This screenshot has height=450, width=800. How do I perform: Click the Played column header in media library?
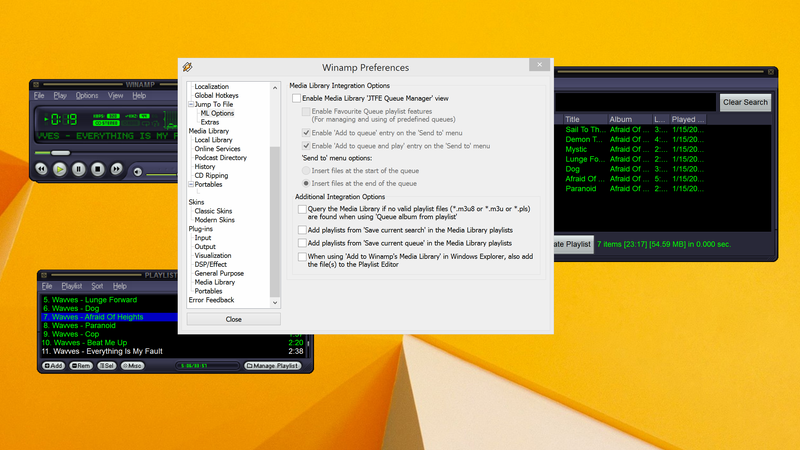688,119
